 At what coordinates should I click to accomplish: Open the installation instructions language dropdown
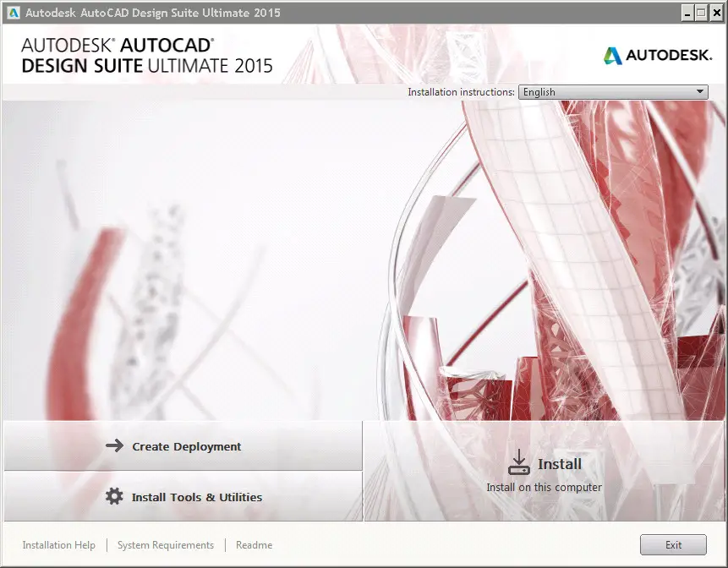click(613, 92)
